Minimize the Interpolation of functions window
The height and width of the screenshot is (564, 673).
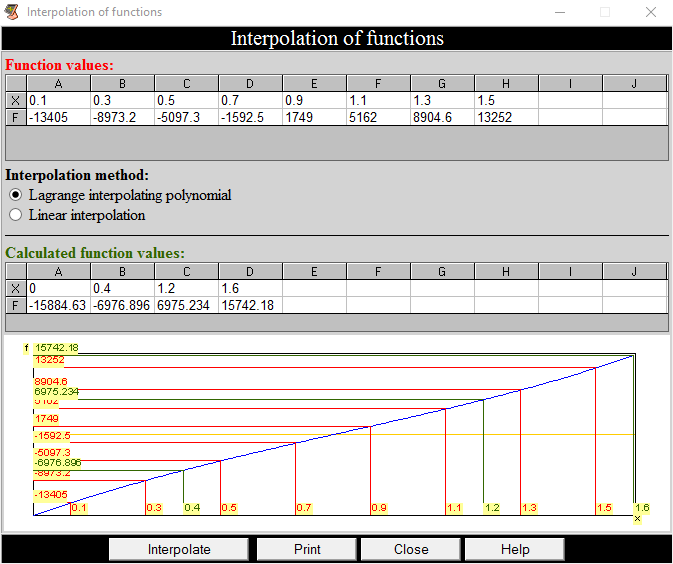point(559,12)
